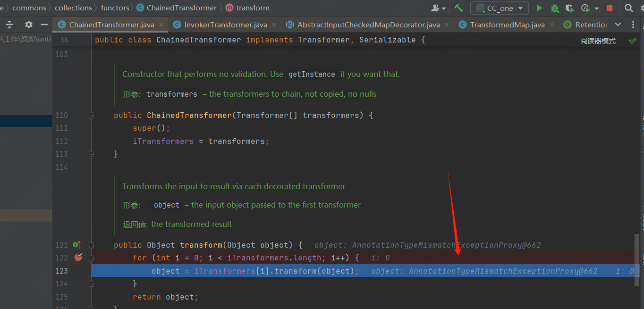644x309 pixels.
Task: Close the ChainedTransformer.java tab
Action: point(162,25)
